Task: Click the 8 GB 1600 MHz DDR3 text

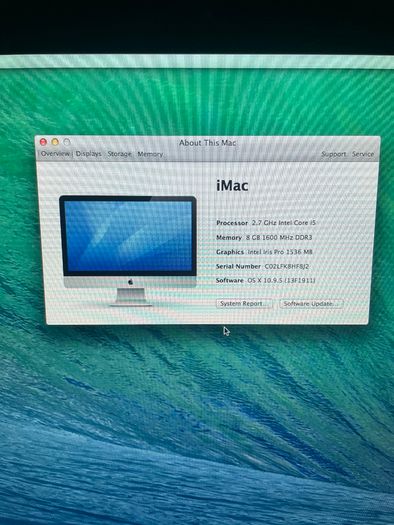Action: tap(279, 237)
